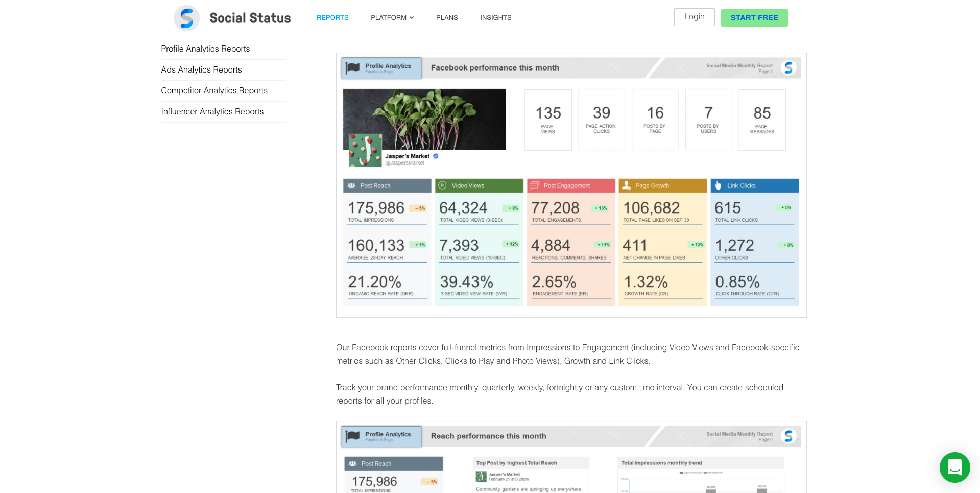Screen dimensions: 980x493
Task: Click the @JaspersMarket handle text
Action: click(404, 163)
